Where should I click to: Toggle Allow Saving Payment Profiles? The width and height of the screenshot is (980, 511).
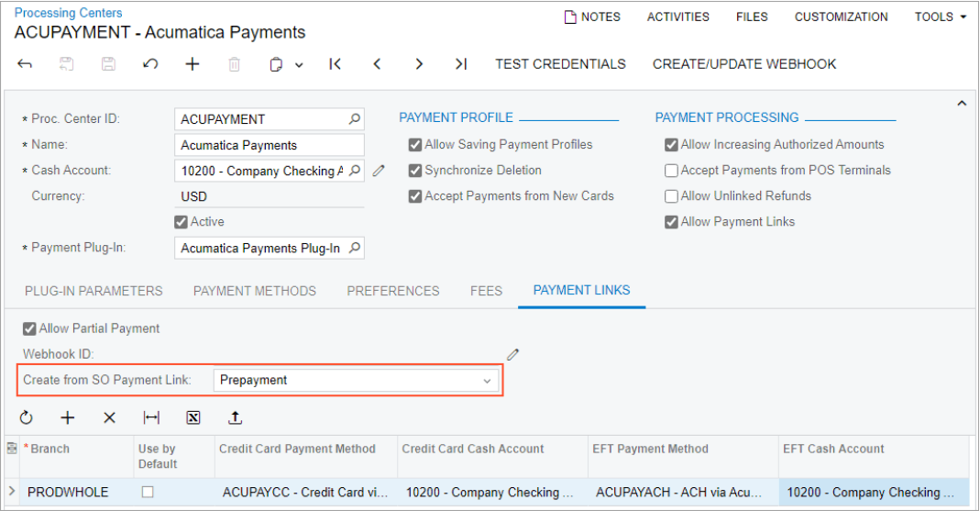click(415, 145)
